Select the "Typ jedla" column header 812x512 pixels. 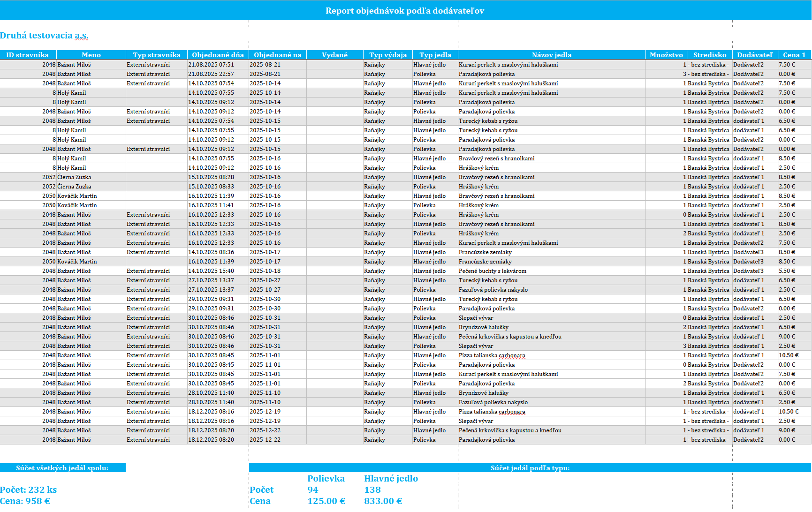[435, 55]
